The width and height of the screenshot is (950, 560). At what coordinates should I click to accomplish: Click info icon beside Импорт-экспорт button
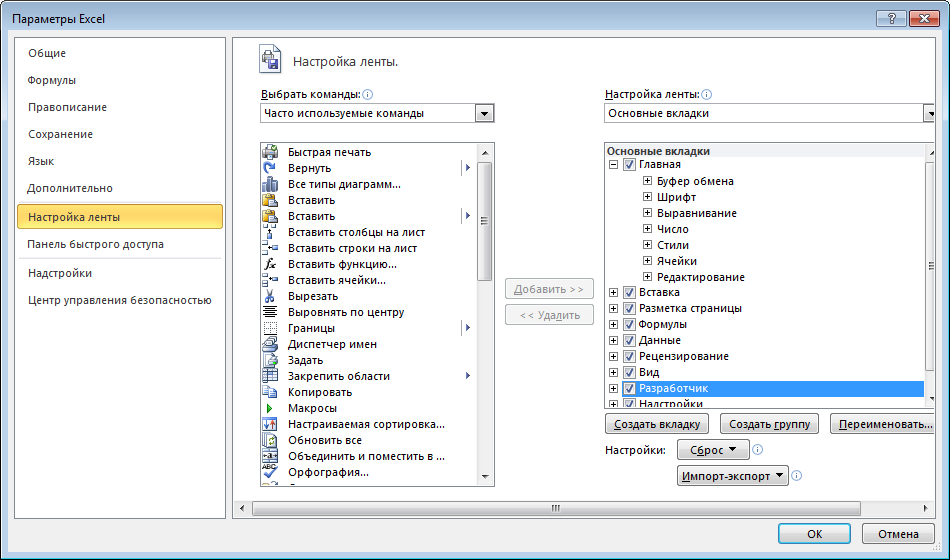point(797,476)
